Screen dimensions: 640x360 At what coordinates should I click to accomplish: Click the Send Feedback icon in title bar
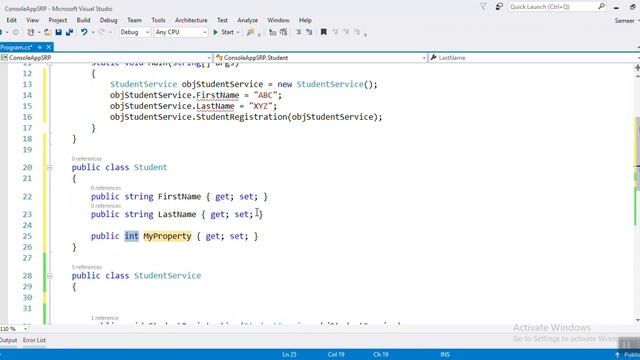click(x=499, y=7)
